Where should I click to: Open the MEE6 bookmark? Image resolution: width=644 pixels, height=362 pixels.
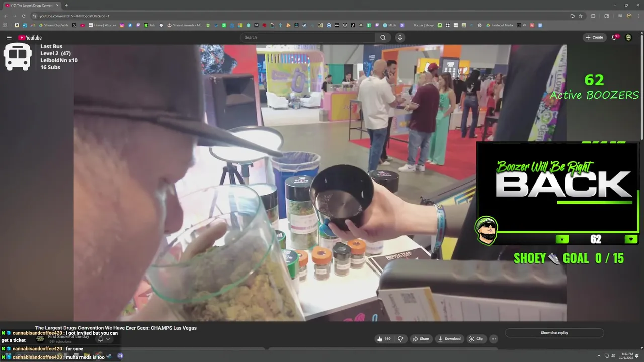pos(389,25)
